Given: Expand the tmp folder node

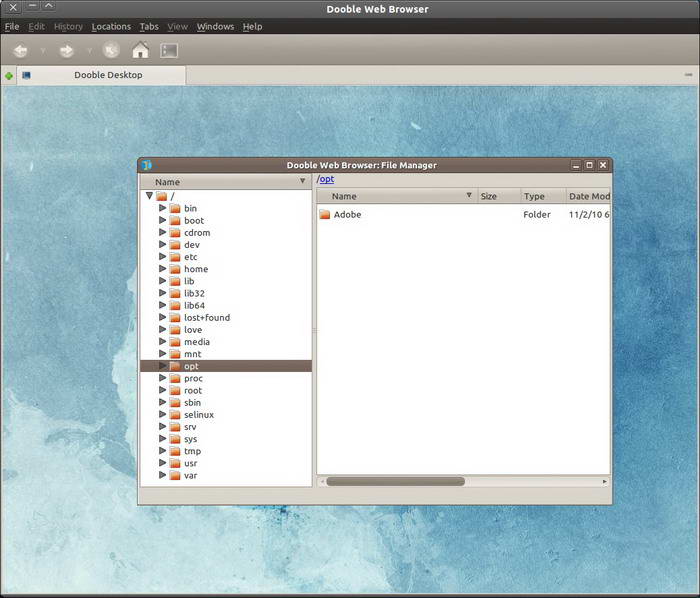Looking at the screenshot, I should pos(162,451).
